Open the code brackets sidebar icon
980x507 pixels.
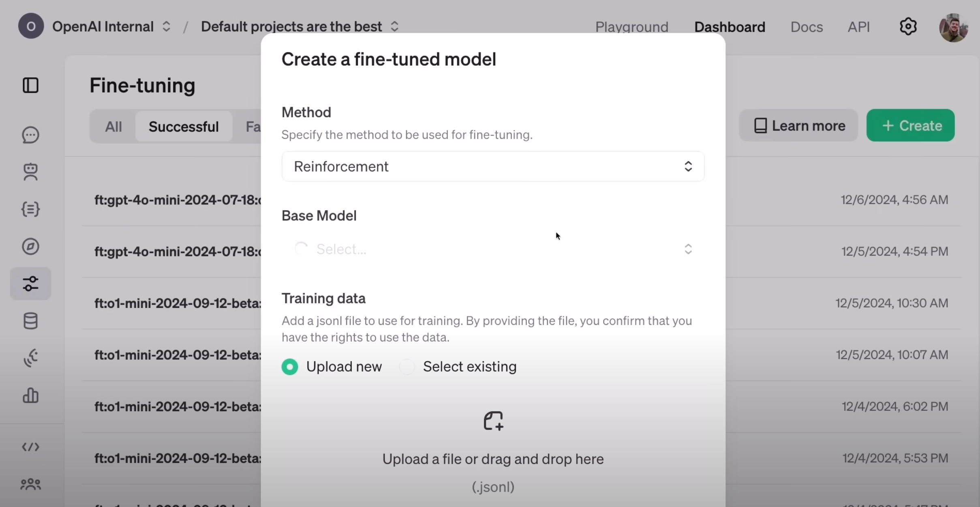30,447
